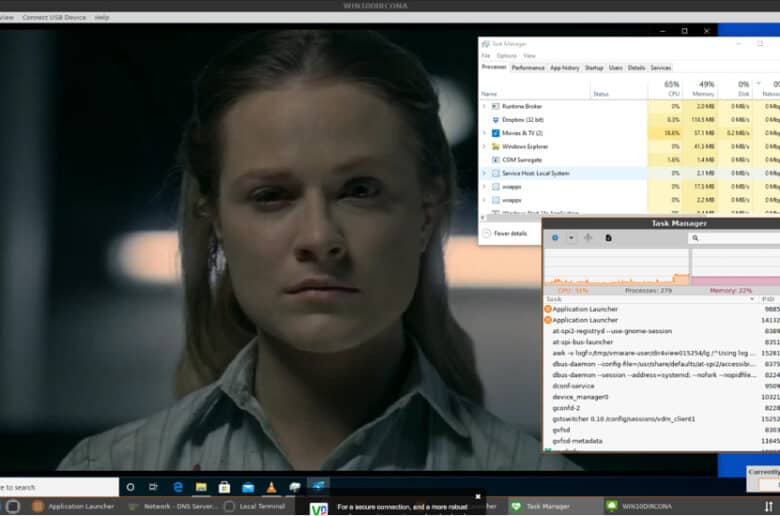Image resolution: width=780 pixels, height=516 pixels.
Task: Switch to the Services tab
Action: (661, 68)
